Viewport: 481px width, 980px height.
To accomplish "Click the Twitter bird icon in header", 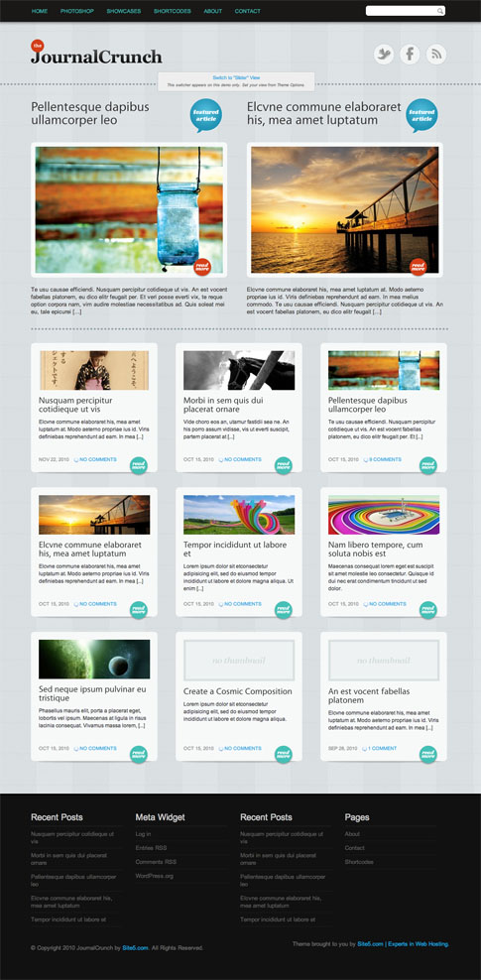I will 384,55.
